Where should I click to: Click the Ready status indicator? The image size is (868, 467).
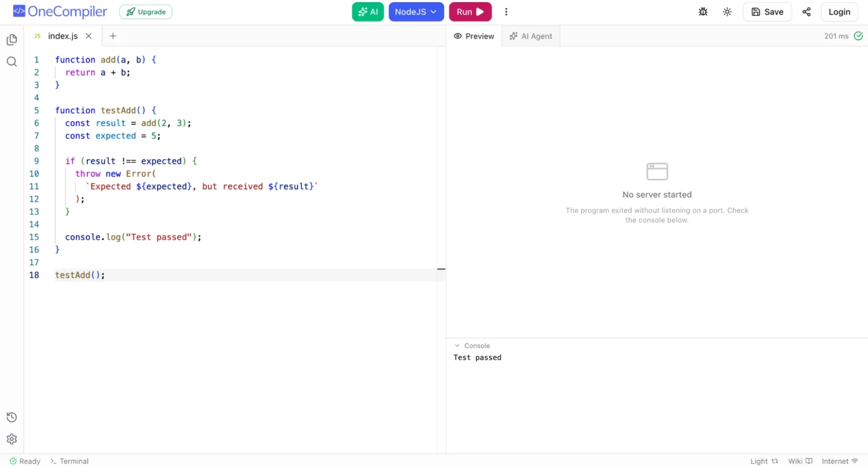[25, 461]
